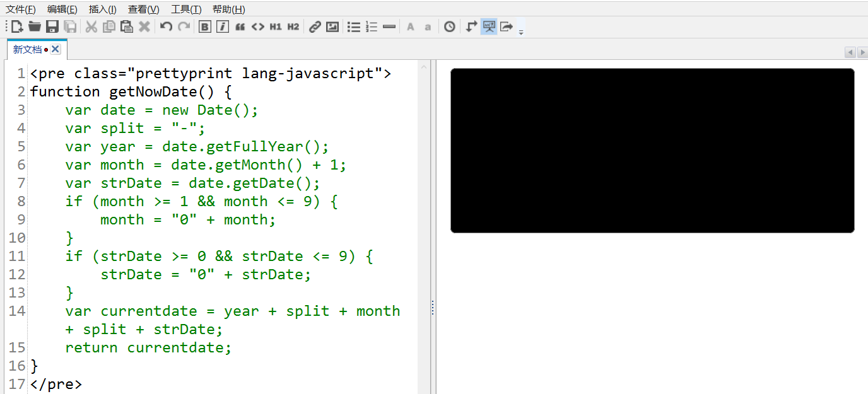868x394 pixels.
Task: Save the current document
Action: pos(52,26)
